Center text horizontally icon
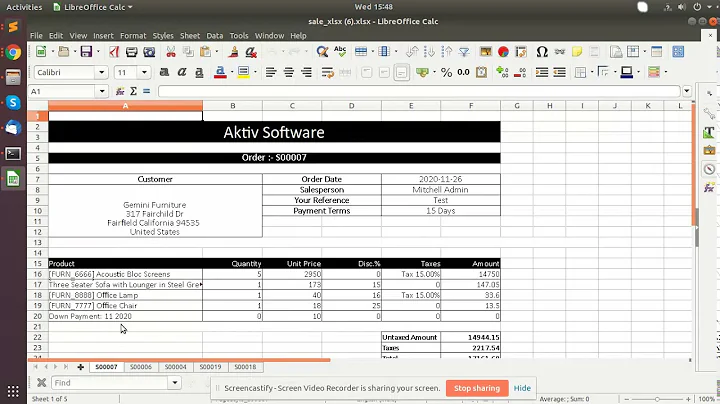Viewport: 720px width, 404px height. coord(288,72)
